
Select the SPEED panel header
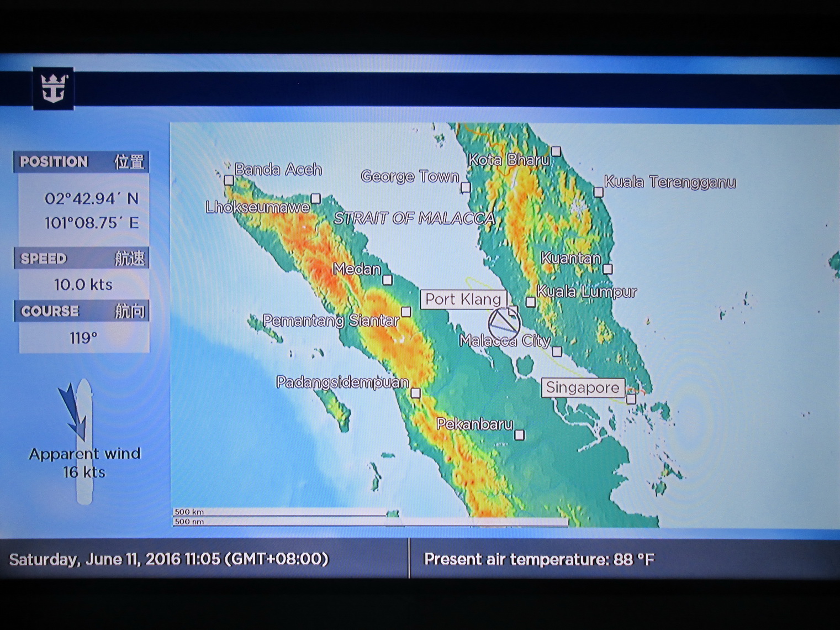click(x=82, y=259)
